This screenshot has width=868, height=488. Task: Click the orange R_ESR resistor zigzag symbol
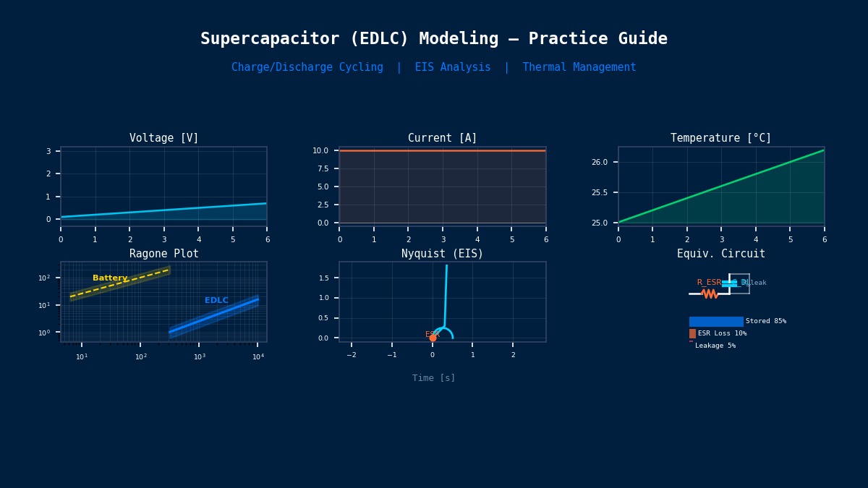click(710, 294)
